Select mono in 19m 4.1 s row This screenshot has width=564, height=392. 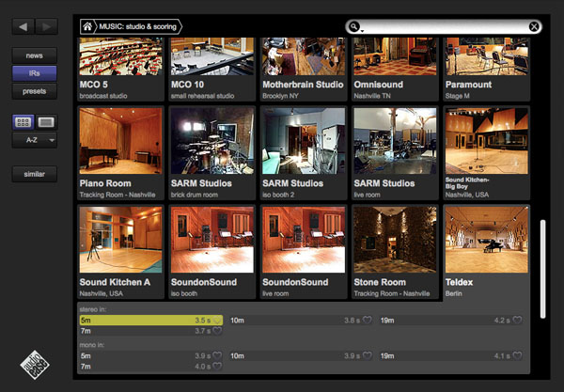[x=451, y=355]
